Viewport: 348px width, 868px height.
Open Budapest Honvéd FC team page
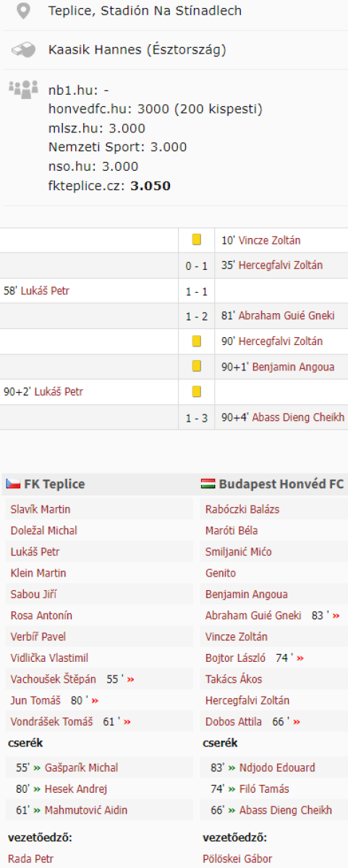[281, 484]
